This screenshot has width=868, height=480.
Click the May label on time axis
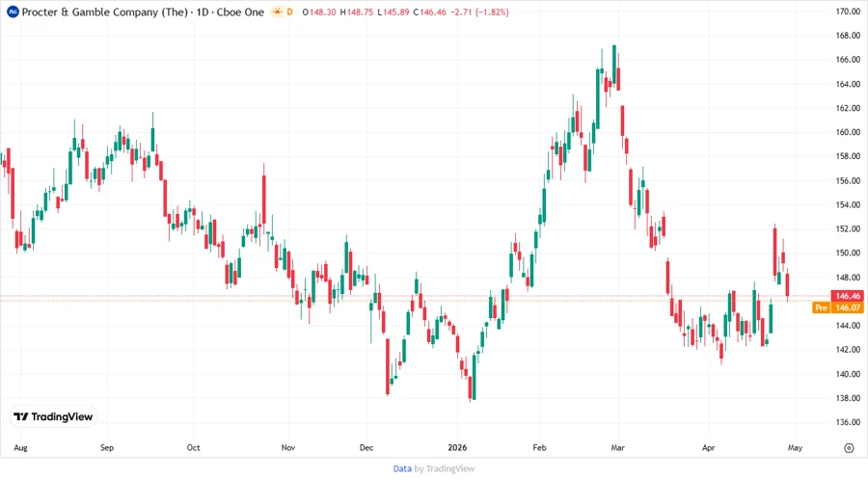(795, 448)
